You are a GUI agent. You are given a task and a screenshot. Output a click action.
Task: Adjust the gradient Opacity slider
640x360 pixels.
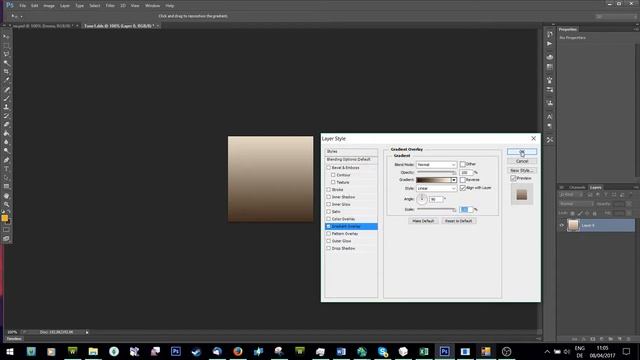click(x=436, y=173)
